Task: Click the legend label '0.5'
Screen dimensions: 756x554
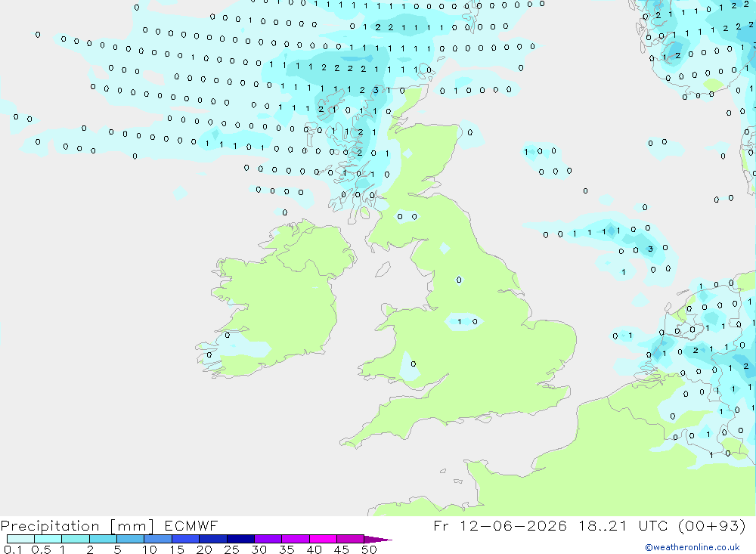Action: (41, 549)
